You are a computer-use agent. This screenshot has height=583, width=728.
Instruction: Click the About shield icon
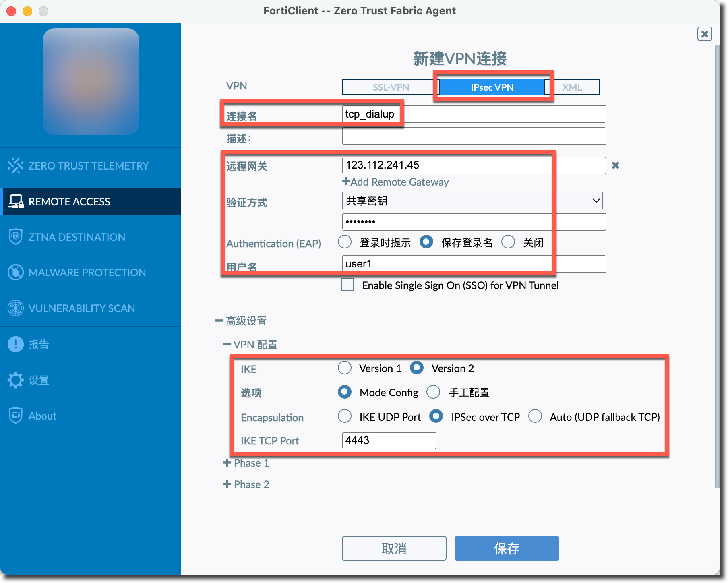point(16,416)
